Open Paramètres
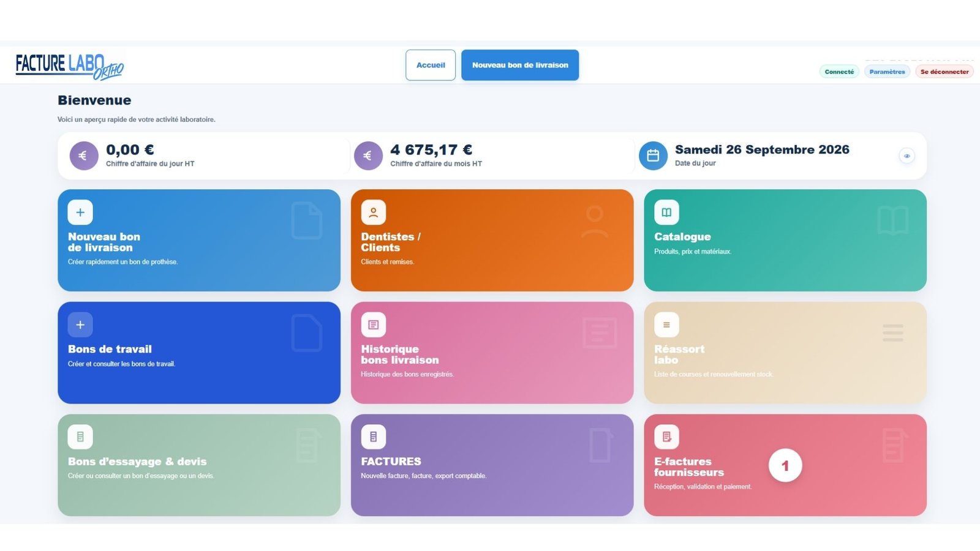This screenshot has width=980, height=551. point(887,72)
